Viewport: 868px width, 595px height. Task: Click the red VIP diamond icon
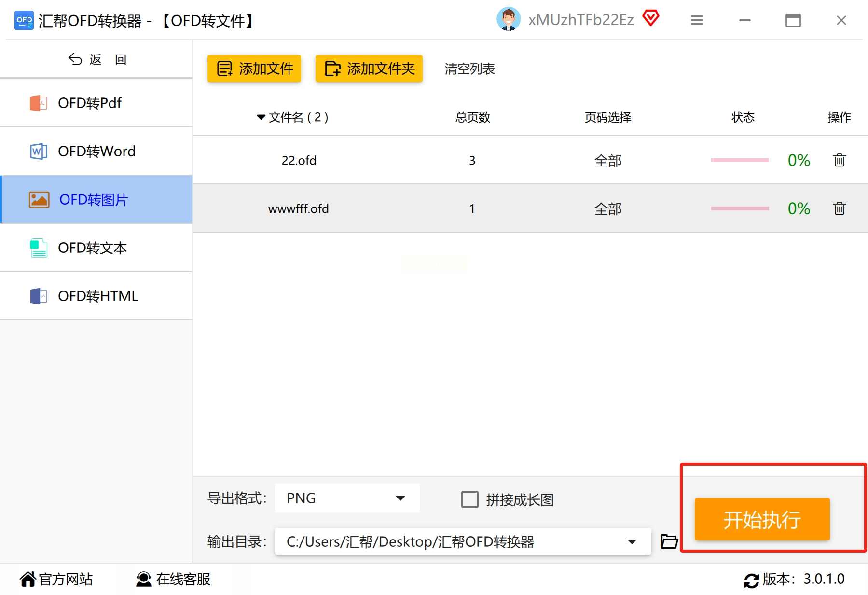tap(651, 18)
